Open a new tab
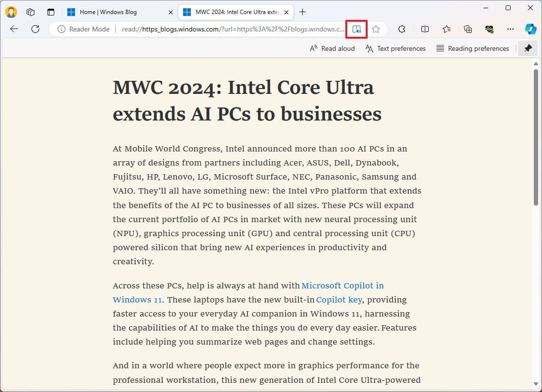Image resolution: width=542 pixels, height=392 pixels. click(x=303, y=12)
